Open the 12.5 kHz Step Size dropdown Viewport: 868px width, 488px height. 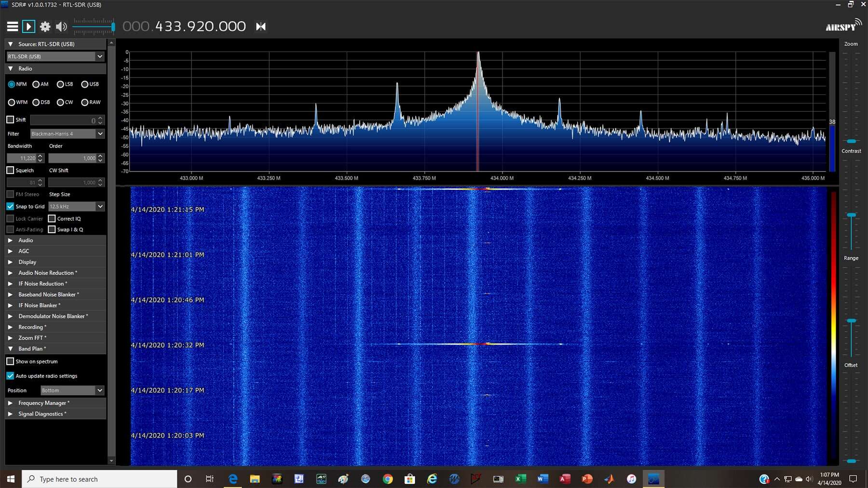76,206
